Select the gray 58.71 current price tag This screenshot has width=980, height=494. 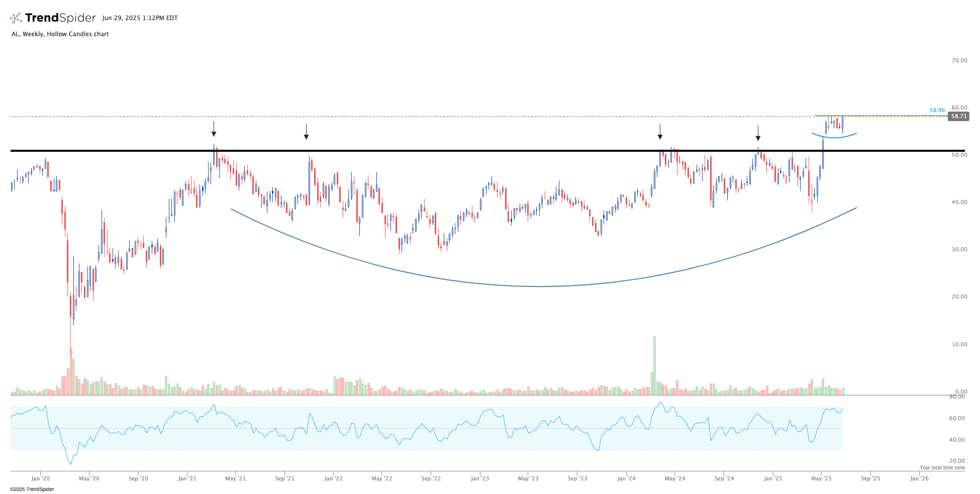click(x=958, y=117)
